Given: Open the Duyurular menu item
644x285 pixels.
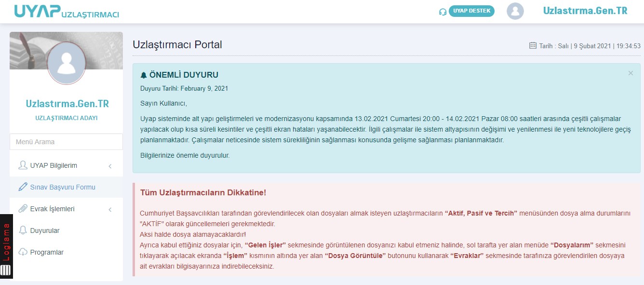Looking at the screenshot, I should tap(45, 231).
